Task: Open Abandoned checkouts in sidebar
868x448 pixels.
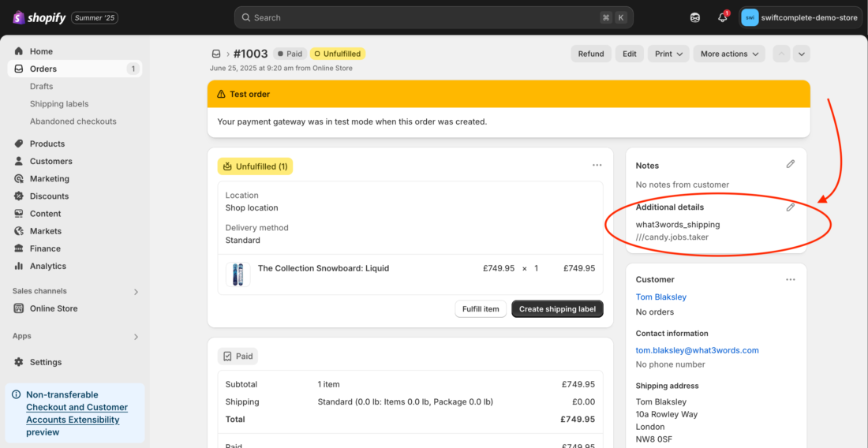Action: point(73,121)
